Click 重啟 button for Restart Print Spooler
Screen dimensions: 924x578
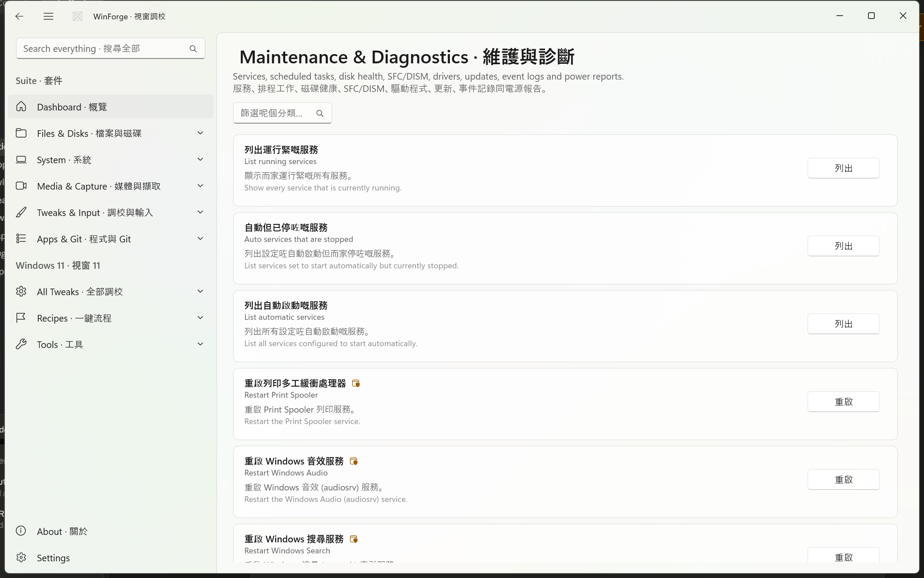click(x=843, y=402)
